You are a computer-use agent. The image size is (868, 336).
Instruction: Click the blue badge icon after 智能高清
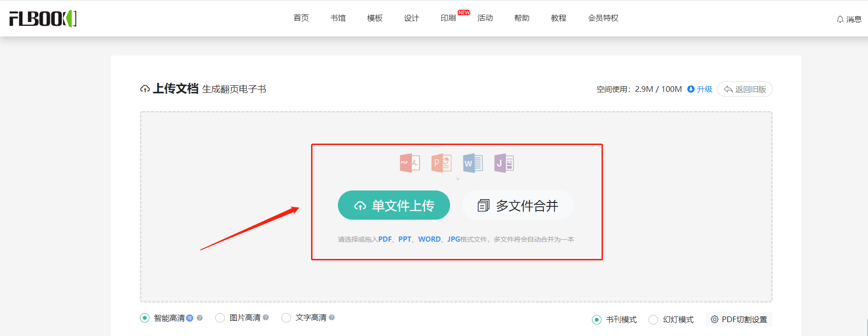190,318
